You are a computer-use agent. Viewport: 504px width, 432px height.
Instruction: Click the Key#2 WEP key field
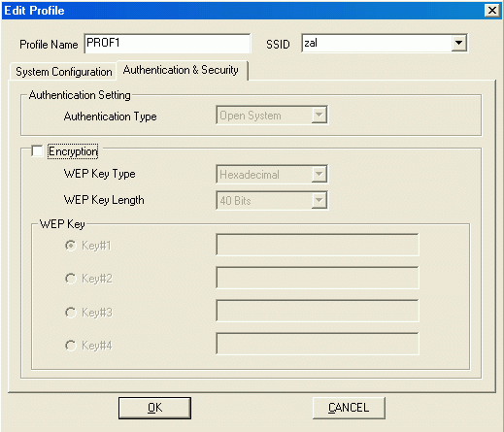pyautogui.click(x=318, y=278)
